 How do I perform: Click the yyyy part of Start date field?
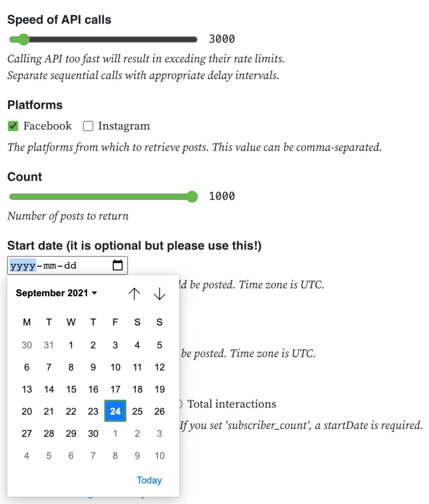[23, 266]
